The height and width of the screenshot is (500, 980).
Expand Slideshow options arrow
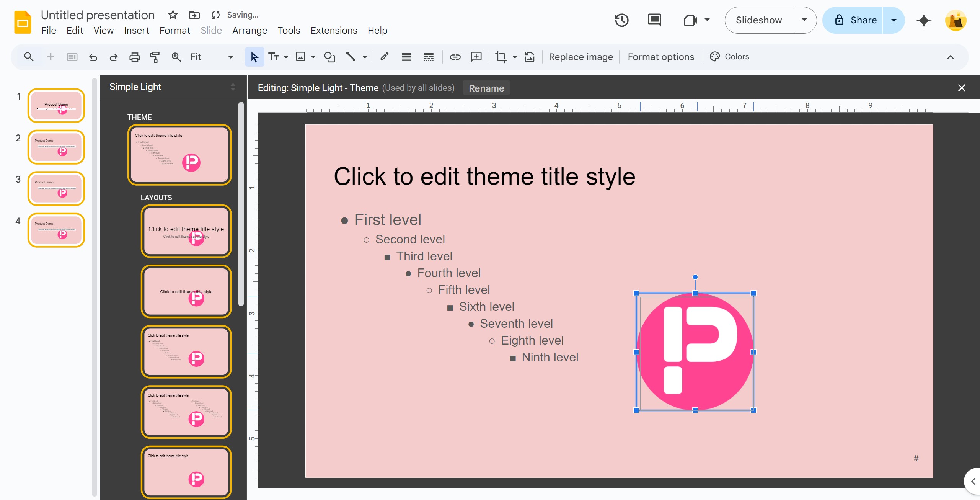pos(804,20)
